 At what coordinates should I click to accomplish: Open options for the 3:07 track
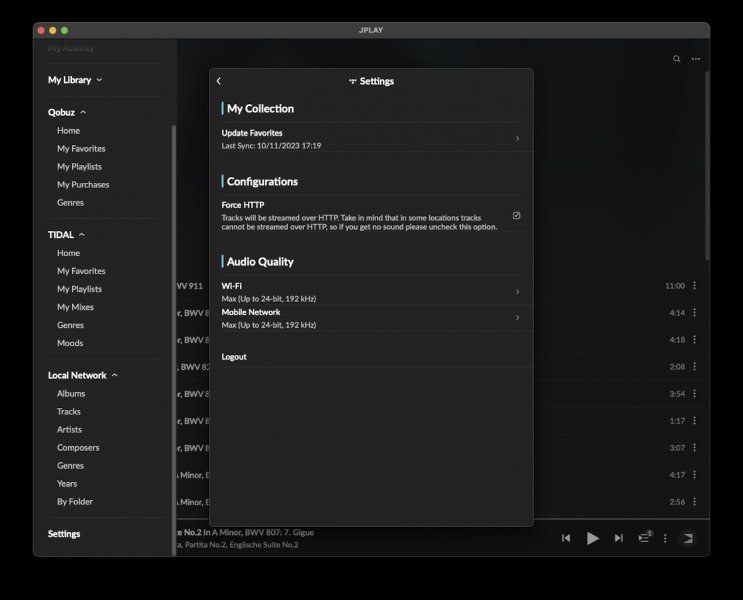click(x=695, y=447)
